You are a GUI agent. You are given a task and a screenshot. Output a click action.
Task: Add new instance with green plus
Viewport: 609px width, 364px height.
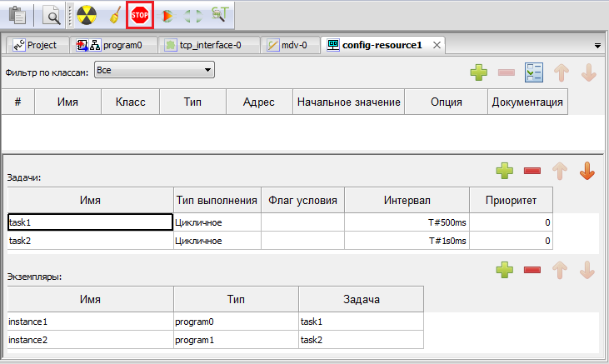505,270
